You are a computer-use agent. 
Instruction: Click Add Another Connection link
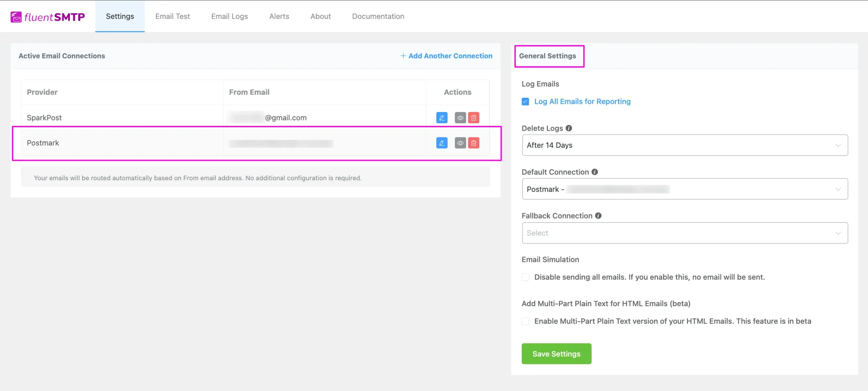[446, 56]
